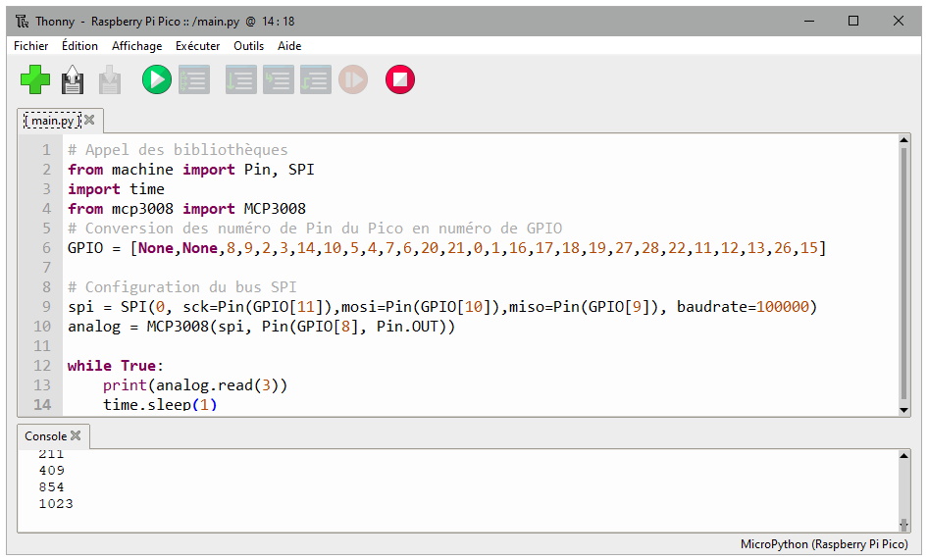Click the Resume debug icon
The width and height of the screenshot is (928, 560).
pyautogui.click(x=352, y=79)
